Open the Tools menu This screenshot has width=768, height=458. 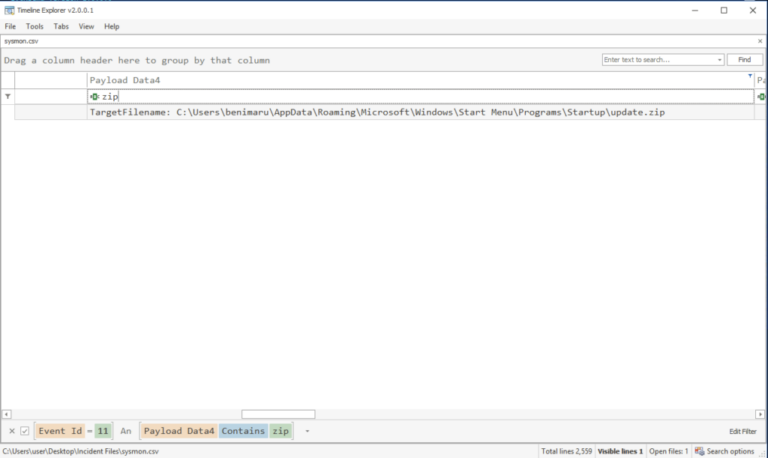(x=35, y=26)
